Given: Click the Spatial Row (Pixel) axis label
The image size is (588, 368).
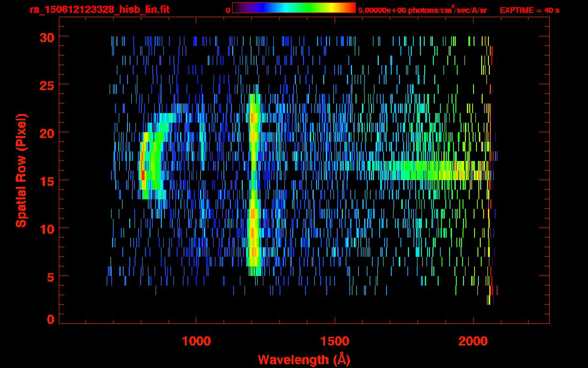Looking at the screenshot, I should coord(21,170).
